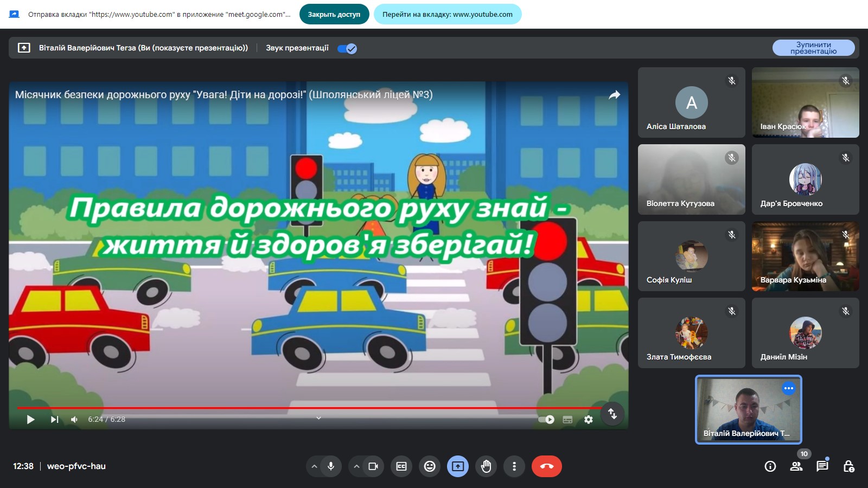This screenshot has width=868, height=488.
Task: Expand microphone audio options chevron
Action: pyautogui.click(x=314, y=466)
